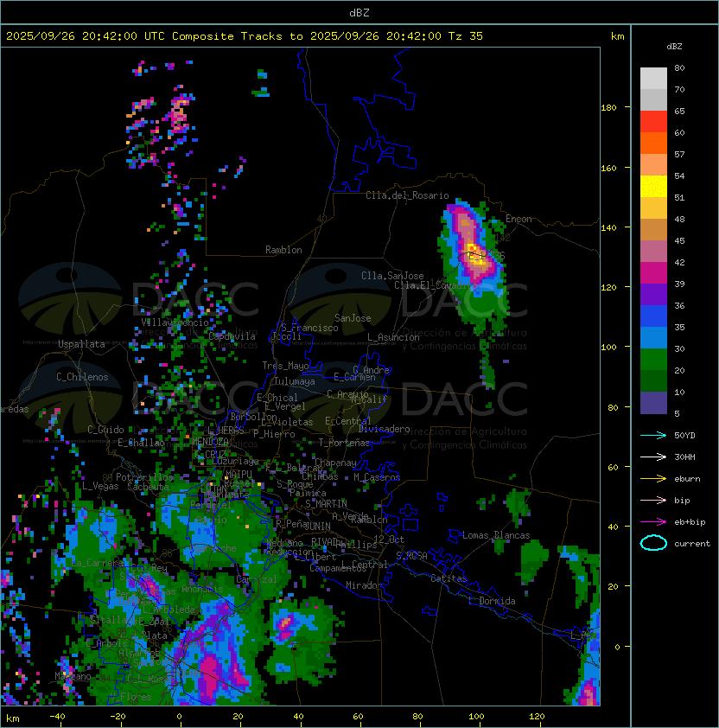Click the 'Ramblon' label near the map center
Image resolution: width=719 pixels, height=728 pixels.
[283, 250]
